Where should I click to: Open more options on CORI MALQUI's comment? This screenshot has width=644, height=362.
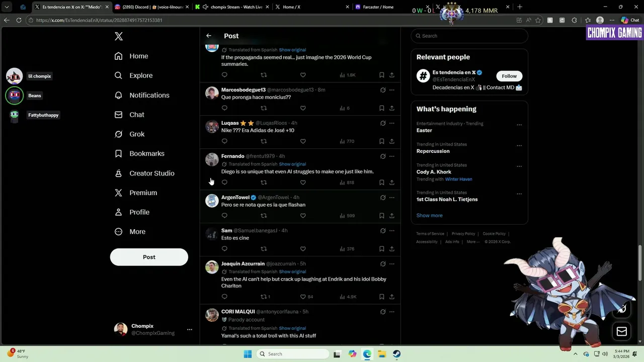pyautogui.click(x=391, y=312)
